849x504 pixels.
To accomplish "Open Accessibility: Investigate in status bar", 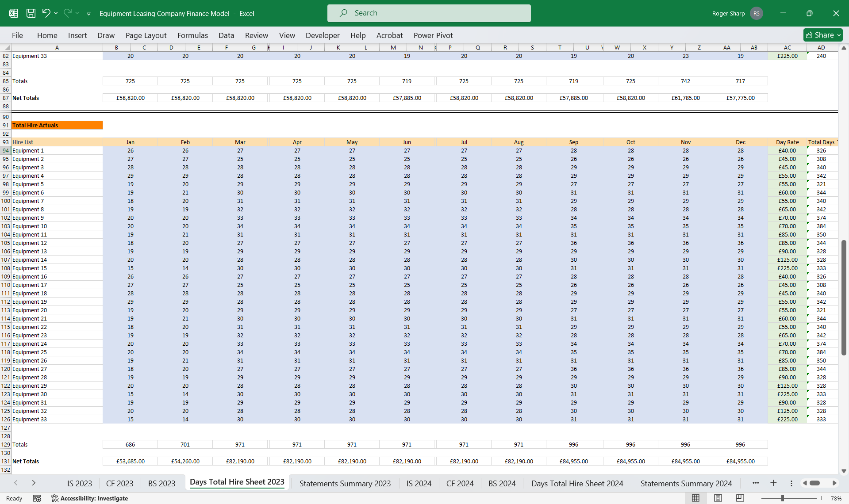I will click(x=89, y=498).
